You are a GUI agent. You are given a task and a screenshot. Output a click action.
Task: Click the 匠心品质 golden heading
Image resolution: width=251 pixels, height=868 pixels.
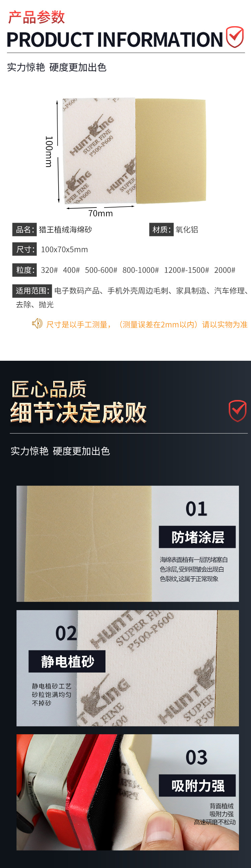tap(49, 389)
